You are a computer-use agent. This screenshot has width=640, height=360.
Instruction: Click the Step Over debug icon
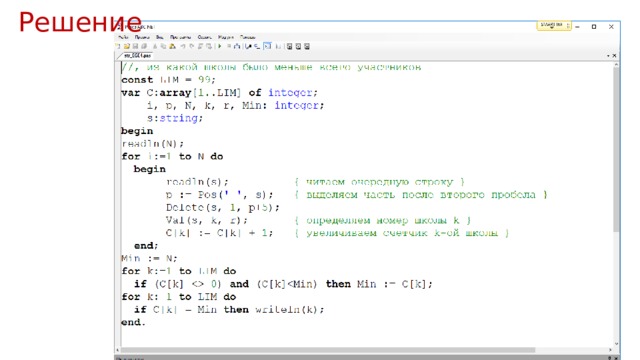click(257, 46)
